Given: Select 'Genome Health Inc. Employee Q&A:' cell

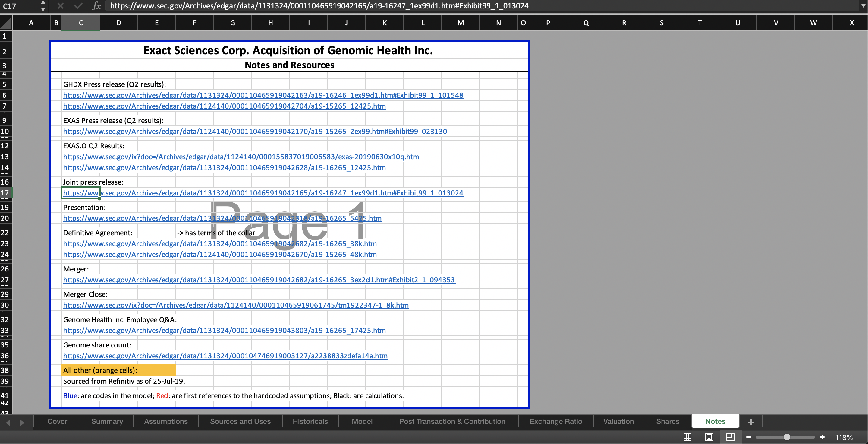Looking at the screenshot, I should 120,320.
